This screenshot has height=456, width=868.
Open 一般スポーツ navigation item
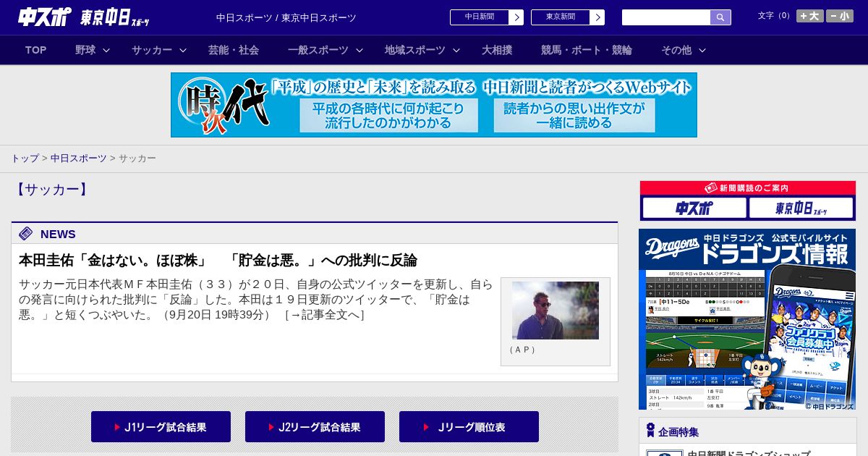tap(318, 50)
